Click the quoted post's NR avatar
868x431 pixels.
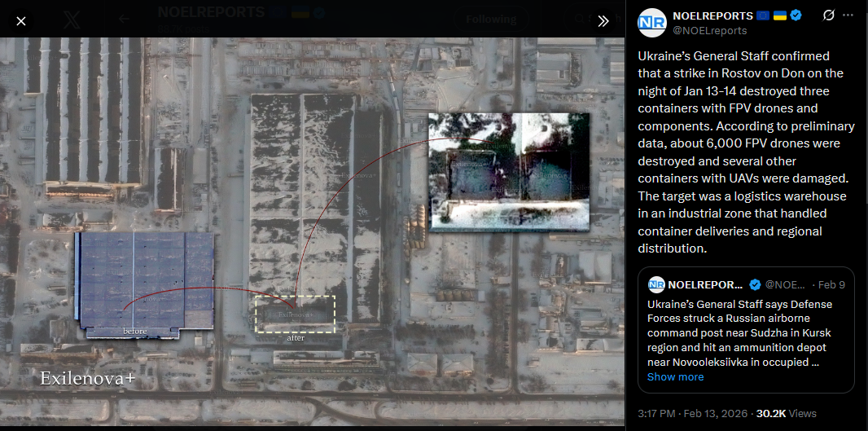click(656, 284)
